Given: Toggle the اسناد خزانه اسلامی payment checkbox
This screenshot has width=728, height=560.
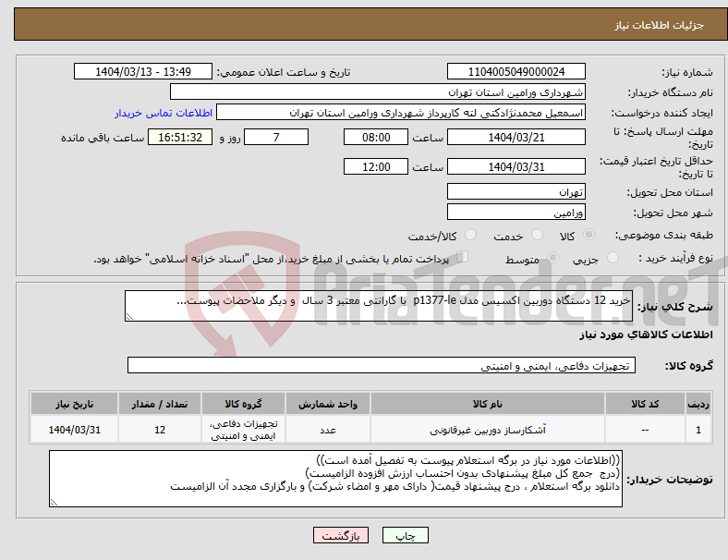Looking at the screenshot, I should [x=463, y=257].
